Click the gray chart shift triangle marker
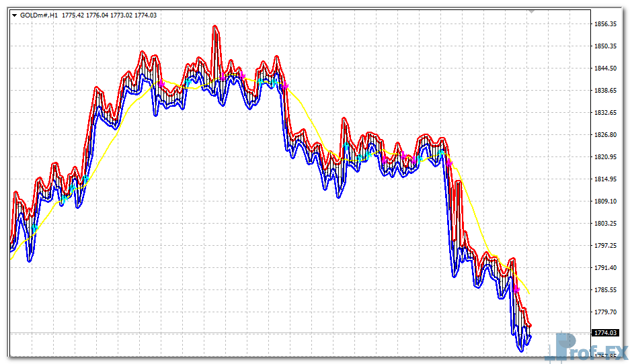This screenshot has height=364, width=630. (x=531, y=11)
